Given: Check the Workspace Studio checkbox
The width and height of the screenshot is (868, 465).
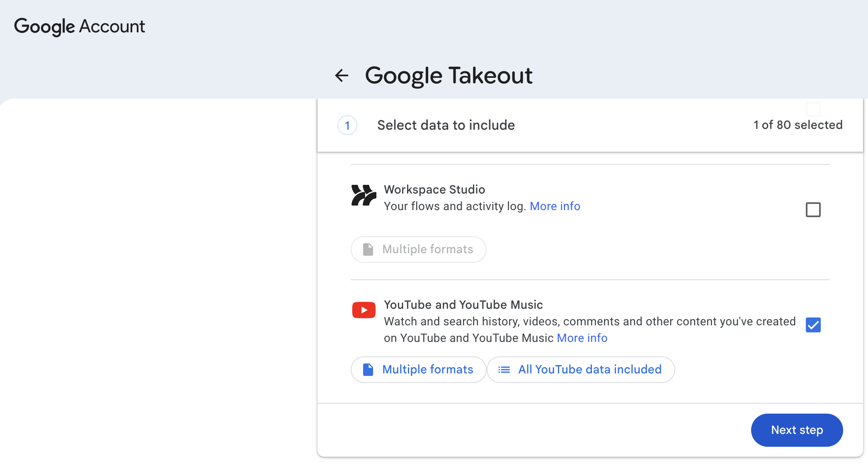Looking at the screenshot, I should point(813,210).
